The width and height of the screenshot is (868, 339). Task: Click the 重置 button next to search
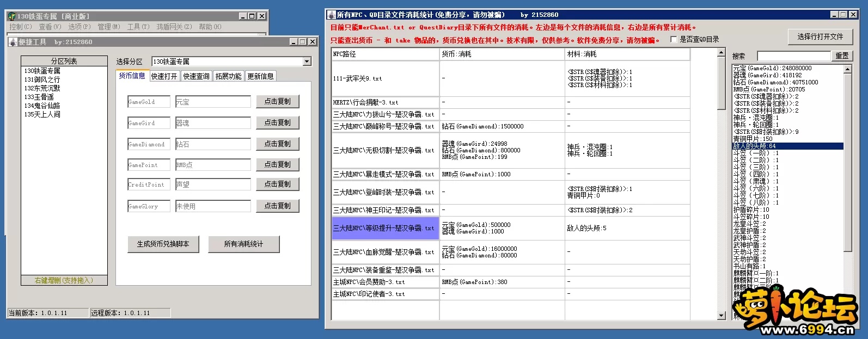(x=842, y=56)
